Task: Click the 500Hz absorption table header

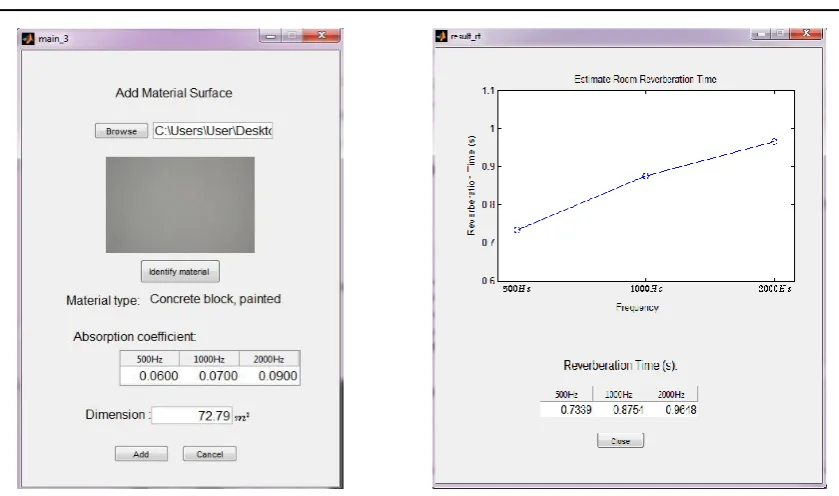Action: pyautogui.click(x=150, y=359)
